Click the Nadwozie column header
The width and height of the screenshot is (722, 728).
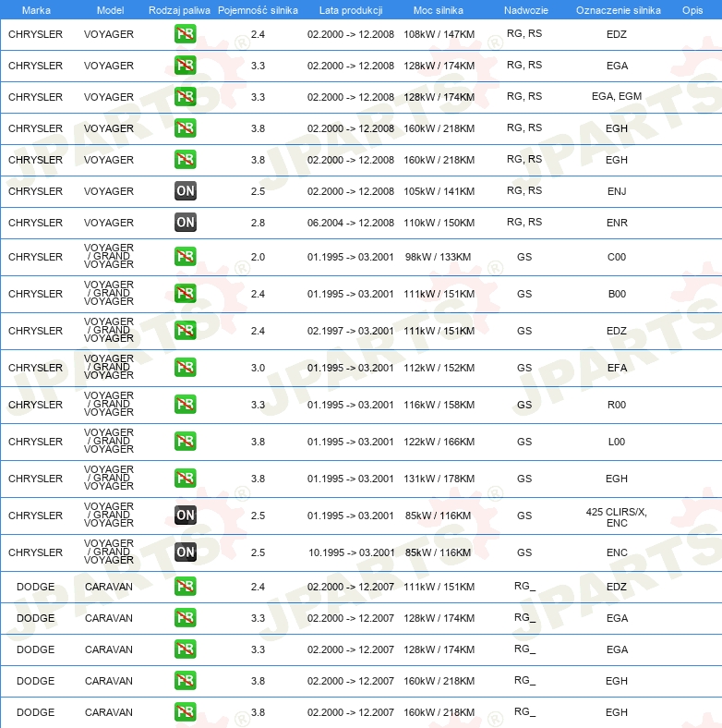pos(523,9)
